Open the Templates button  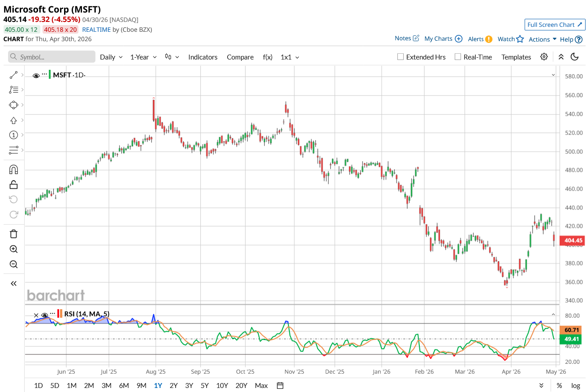coord(516,57)
